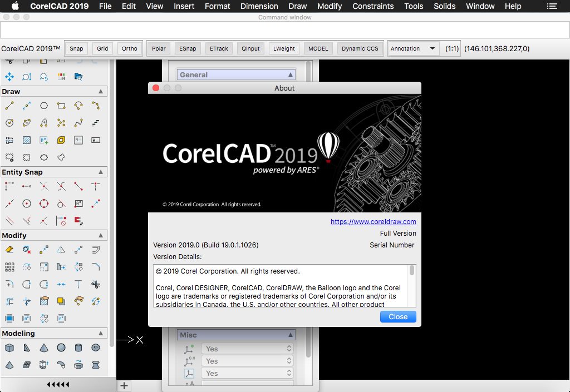Select the Mirror tool in Modify
570x392 pixels.
[x=61, y=250]
